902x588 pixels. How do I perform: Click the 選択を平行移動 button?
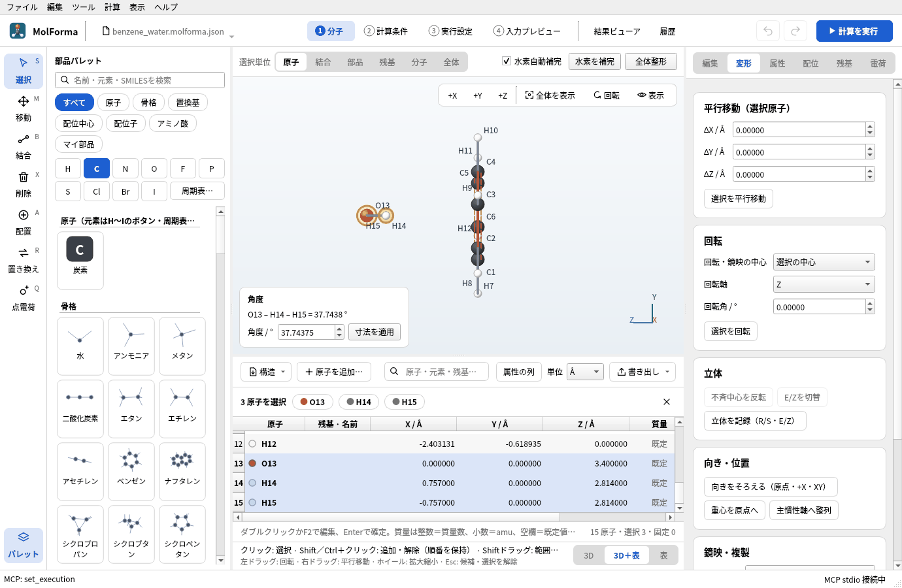(739, 199)
